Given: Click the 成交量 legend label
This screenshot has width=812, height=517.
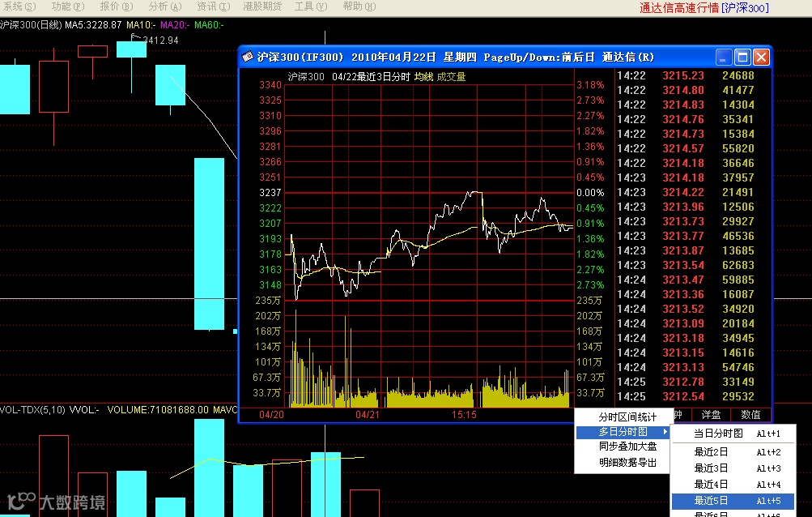Looking at the screenshot, I should [x=451, y=77].
